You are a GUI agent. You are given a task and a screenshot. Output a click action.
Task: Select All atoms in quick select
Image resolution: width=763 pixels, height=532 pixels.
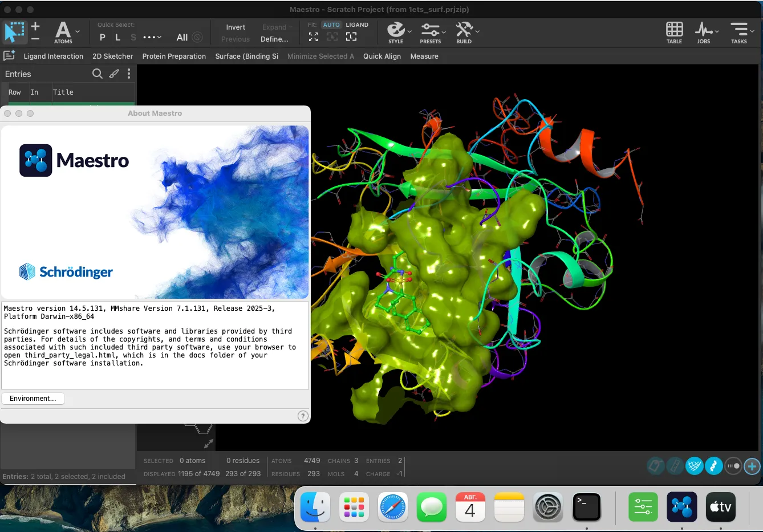[x=182, y=38]
